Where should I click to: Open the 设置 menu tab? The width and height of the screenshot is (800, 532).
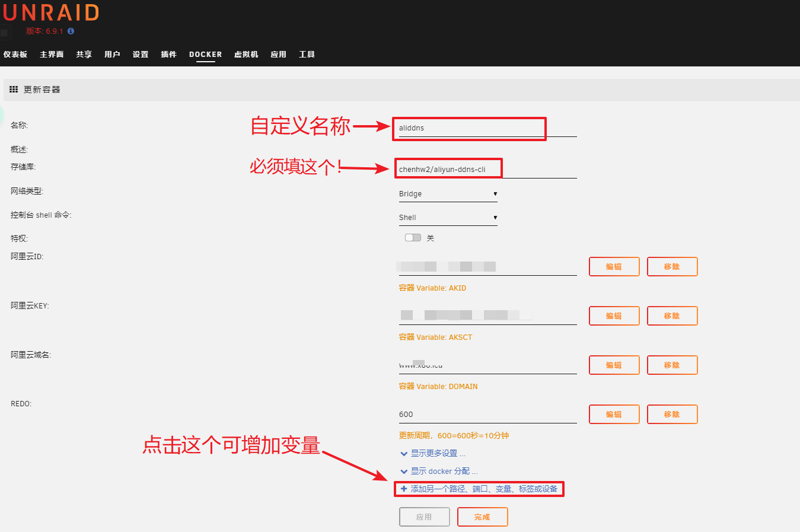pos(141,54)
